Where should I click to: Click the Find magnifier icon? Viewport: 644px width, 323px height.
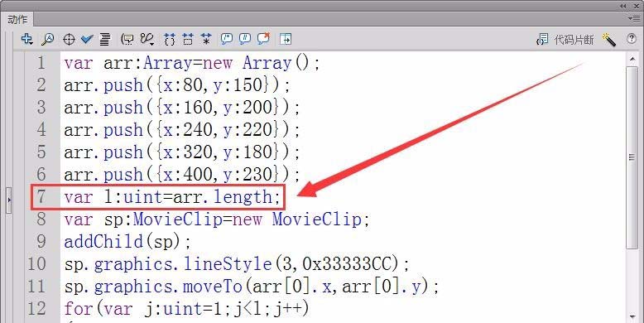pyautogui.click(x=48, y=39)
